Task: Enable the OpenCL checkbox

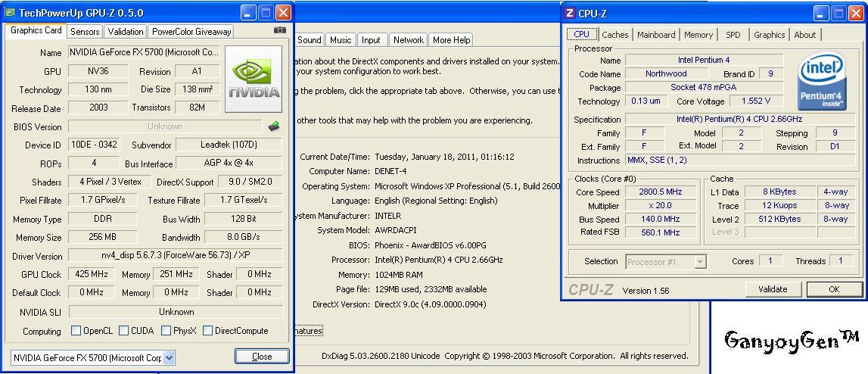Action: pyautogui.click(x=76, y=331)
